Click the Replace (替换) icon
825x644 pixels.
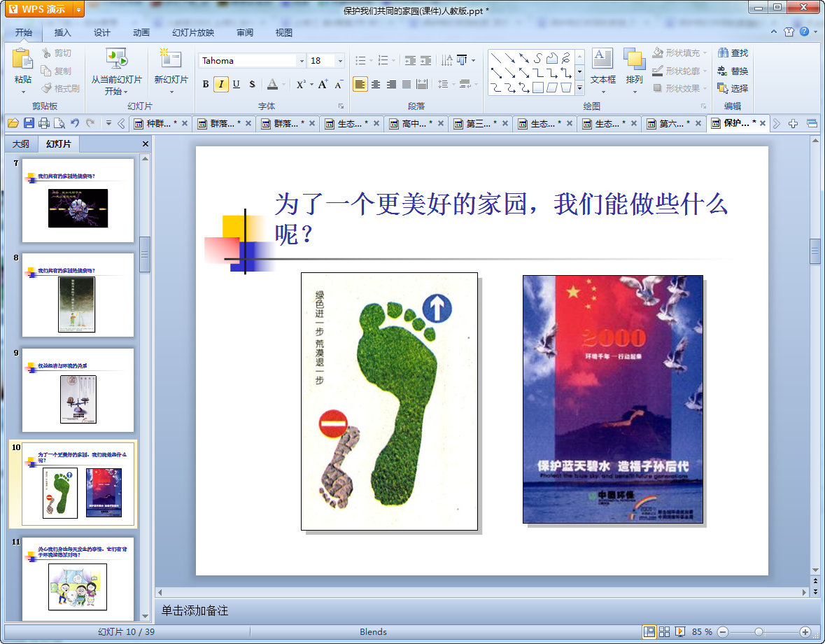pos(723,71)
